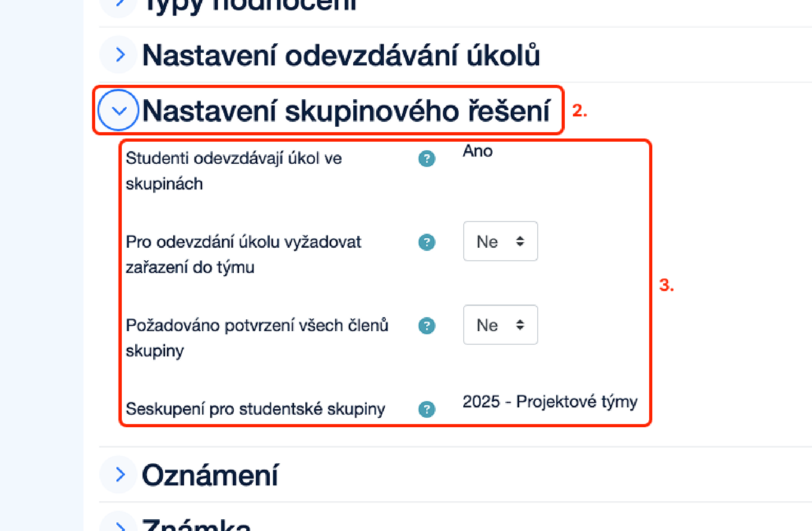812x531 pixels.
Task: Click the "Ano" value for group submissions
Action: click(x=477, y=152)
